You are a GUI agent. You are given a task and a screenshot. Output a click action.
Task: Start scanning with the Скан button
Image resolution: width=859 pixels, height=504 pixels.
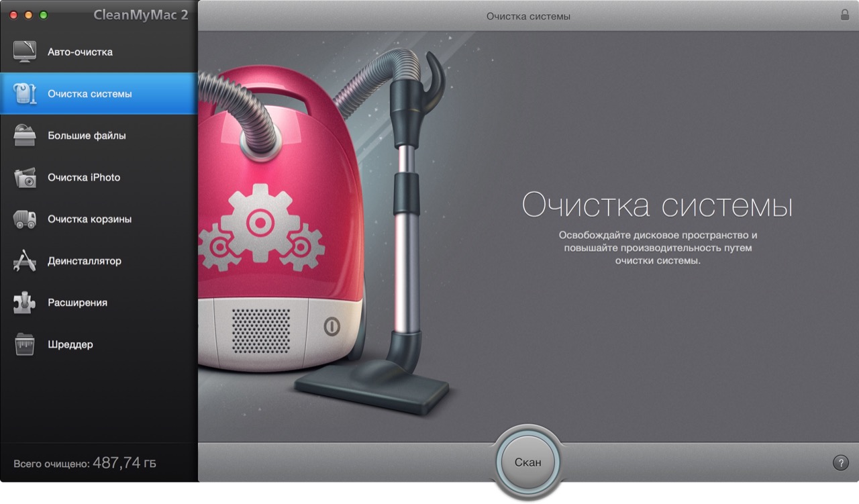tap(527, 462)
